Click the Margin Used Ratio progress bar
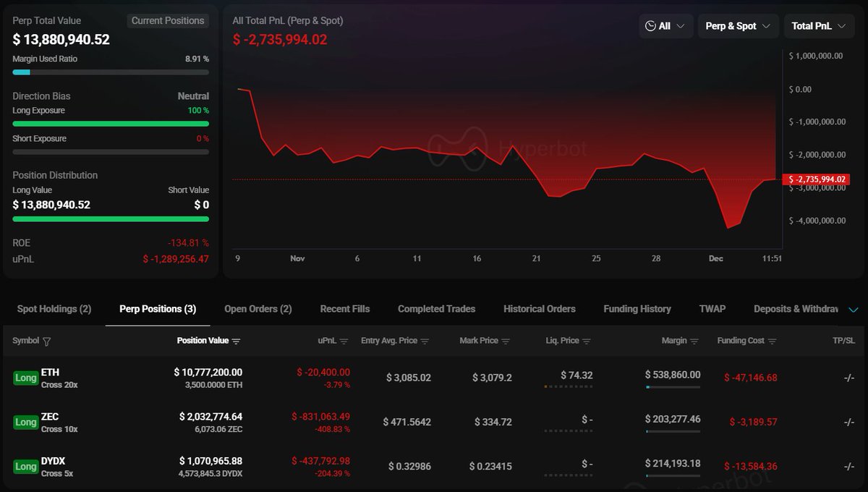The height and width of the screenshot is (492, 868). click(x=111, y=72)
